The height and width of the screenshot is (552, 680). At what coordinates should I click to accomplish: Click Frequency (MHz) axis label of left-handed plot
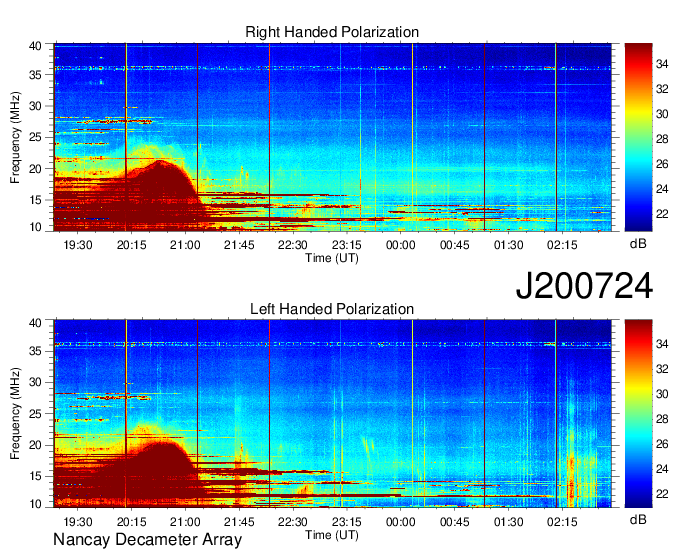pyautogui.click(x=15, y=414)
